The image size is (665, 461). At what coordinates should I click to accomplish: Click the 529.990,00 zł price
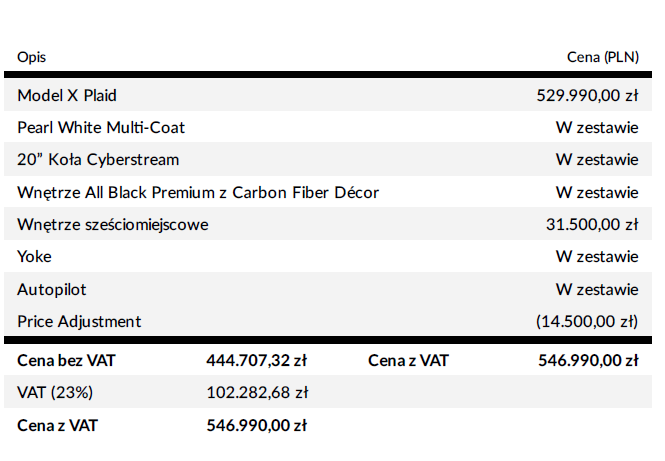pos(588,96)
